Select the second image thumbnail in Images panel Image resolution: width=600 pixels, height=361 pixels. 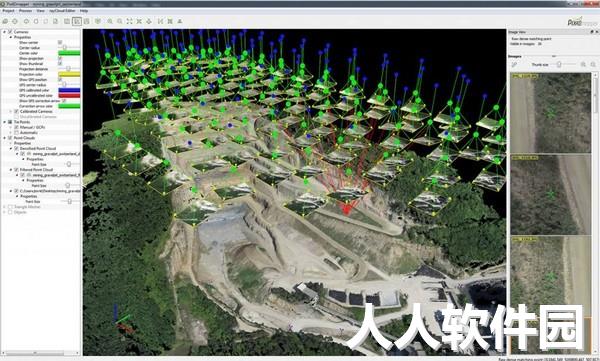pos(551,194)
